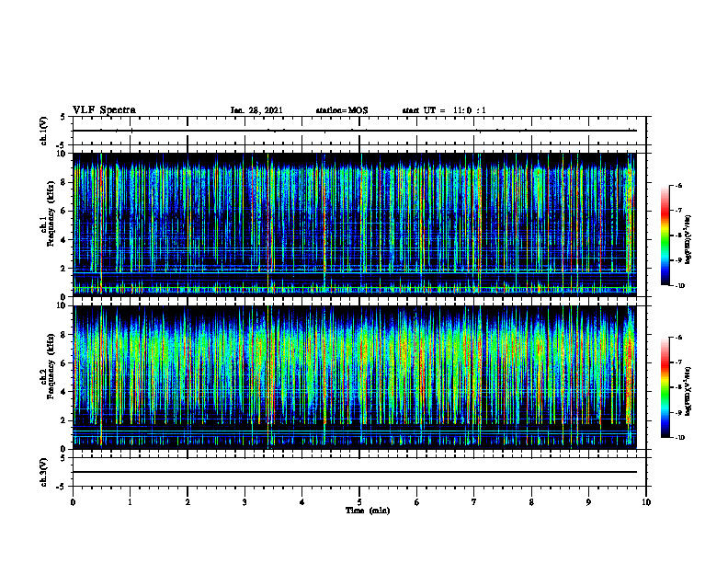Click the "-10" tick on ch.2 color bar
This screenshot has width=728, height=563.
pyautogui.click(x=679, y=438)
